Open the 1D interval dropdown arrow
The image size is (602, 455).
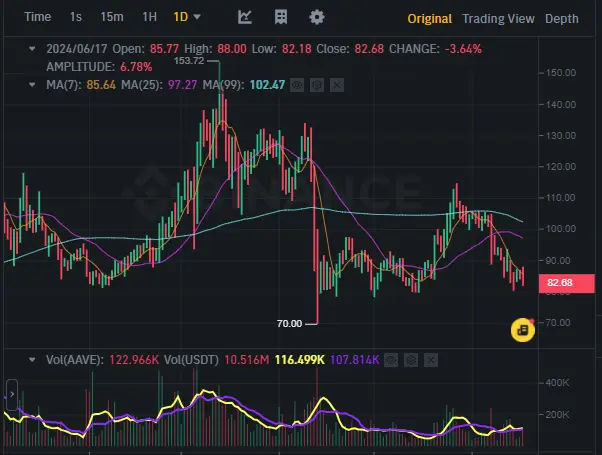[197, 17]
